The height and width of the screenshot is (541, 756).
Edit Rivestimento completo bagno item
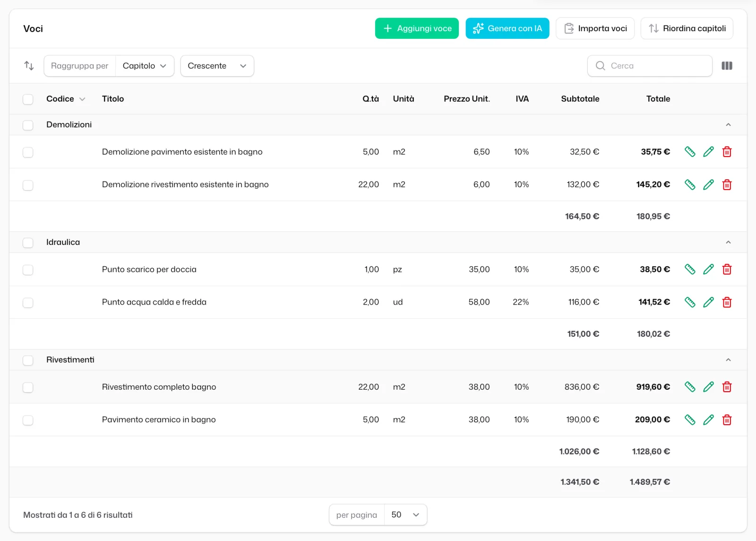coord(708,387)
